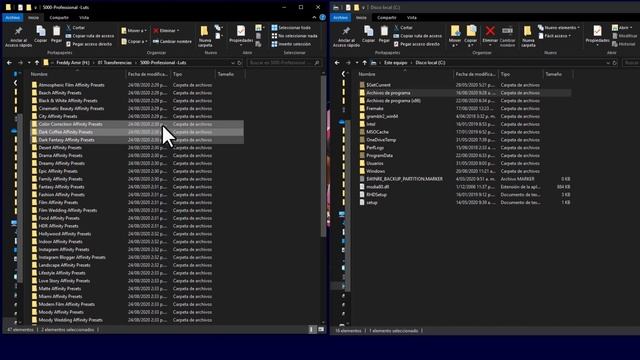This screenshot has height=360, width=640.
Task: Select Moody Wedding Affinity Presets folder
Action: coord(70,320)
